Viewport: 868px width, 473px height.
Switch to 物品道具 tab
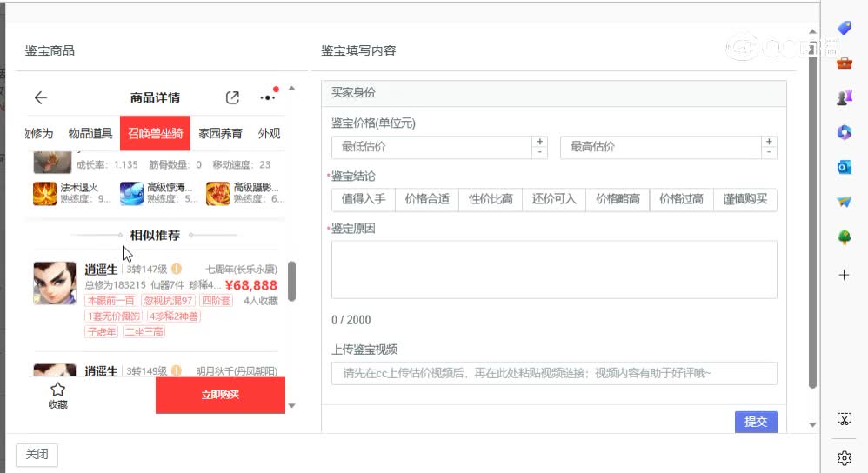(90, 134)
